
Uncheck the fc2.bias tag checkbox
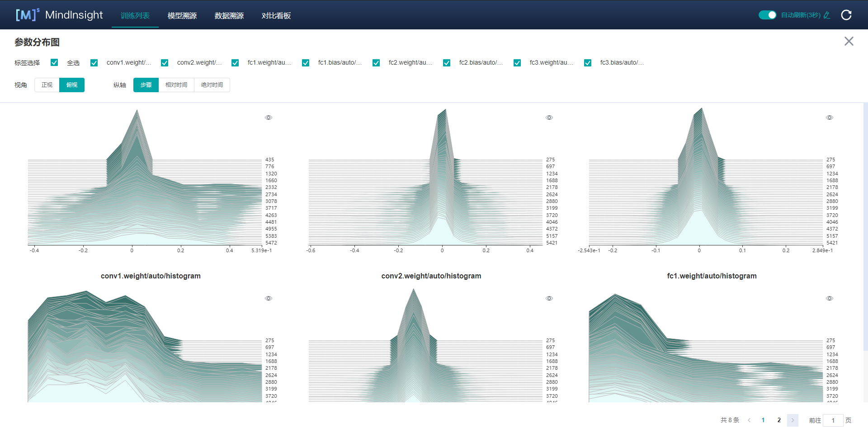(x=447, y=63)
